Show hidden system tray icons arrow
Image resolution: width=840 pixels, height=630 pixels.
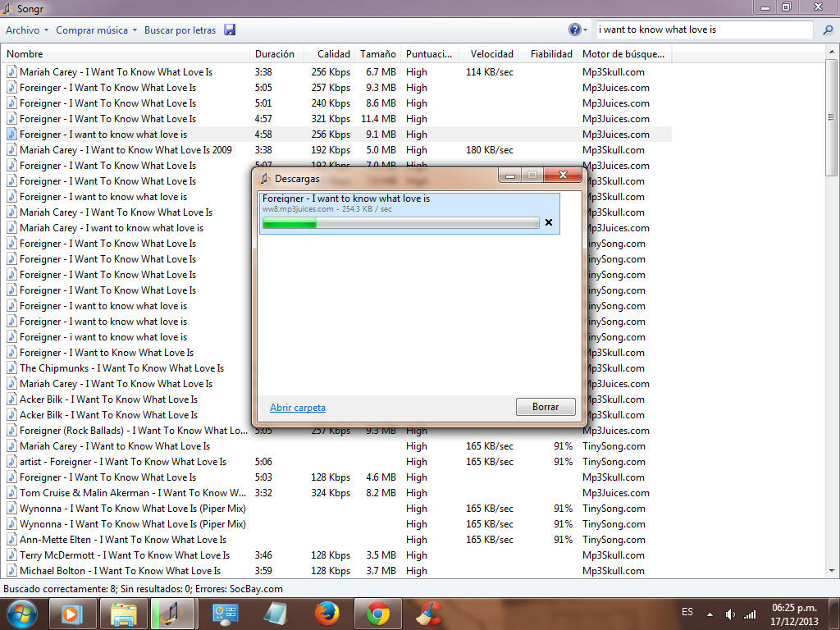710,614
